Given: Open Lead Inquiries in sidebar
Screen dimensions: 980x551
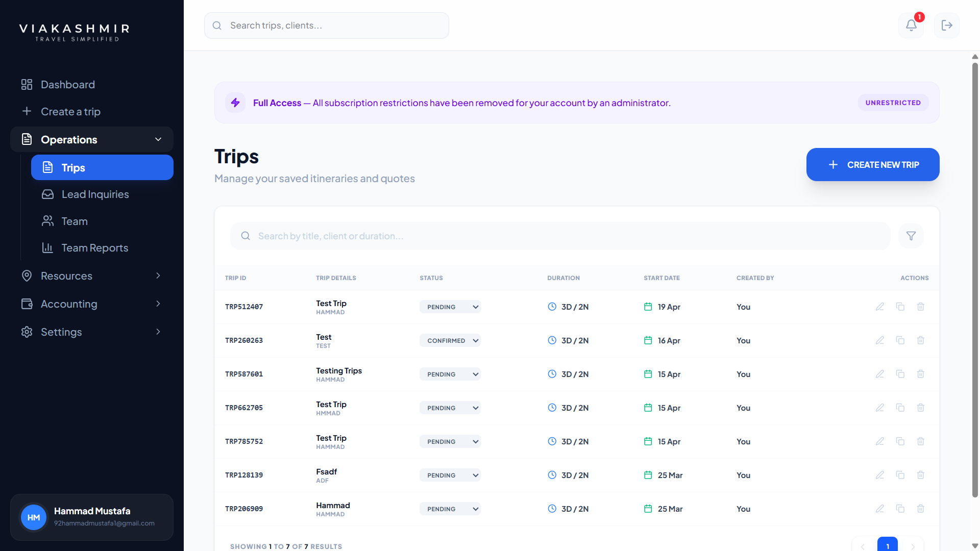Looking at the screenshot, I should [x=102, y=194].
